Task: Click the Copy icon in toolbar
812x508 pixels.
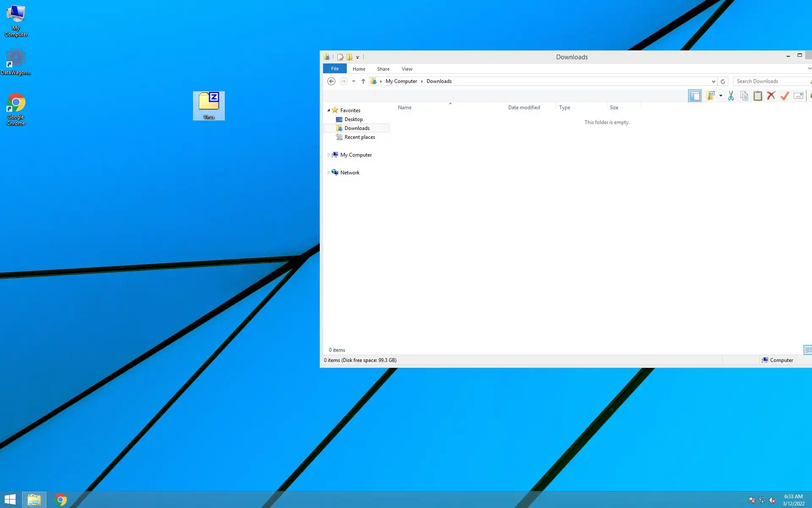Action: point(744,96)
